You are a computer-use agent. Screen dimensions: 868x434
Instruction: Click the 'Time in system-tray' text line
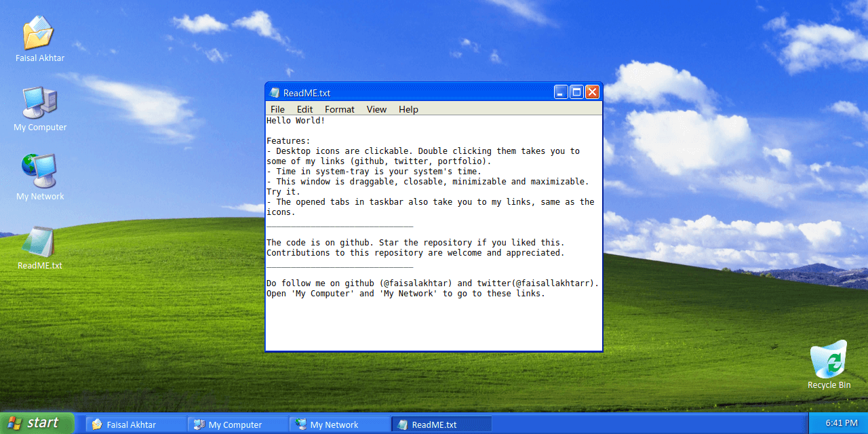[x=374, y=172]
